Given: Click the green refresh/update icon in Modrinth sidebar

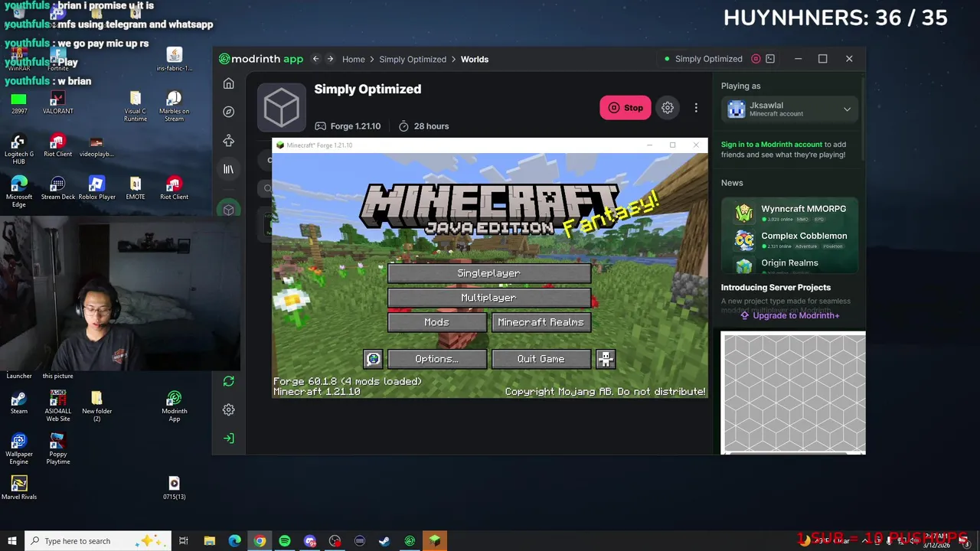Looking at the screenshot, I should (228, 381).
